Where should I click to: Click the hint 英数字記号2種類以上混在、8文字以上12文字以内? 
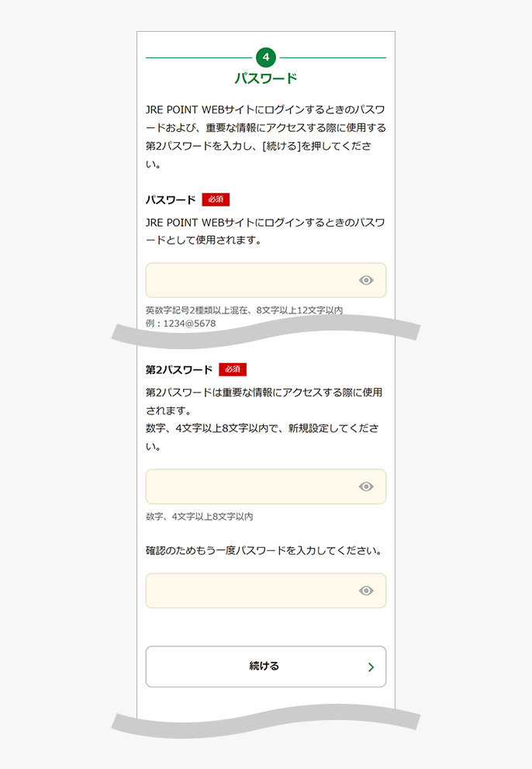(x=244, y=310)
